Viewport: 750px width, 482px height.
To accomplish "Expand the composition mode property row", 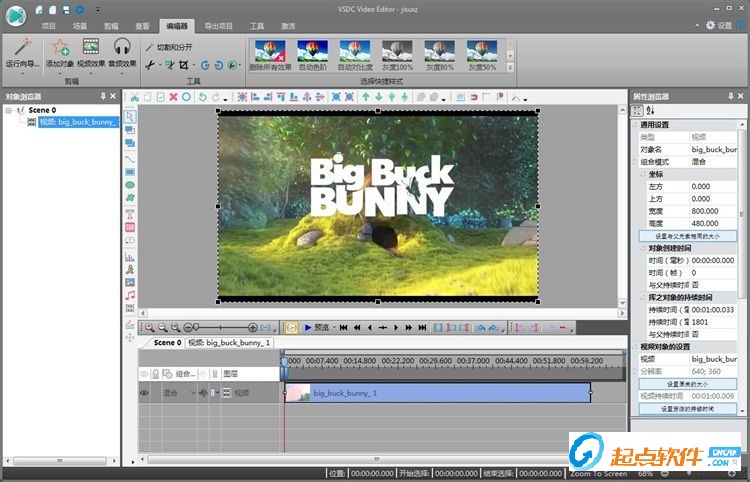I will [x=635, y=162].
